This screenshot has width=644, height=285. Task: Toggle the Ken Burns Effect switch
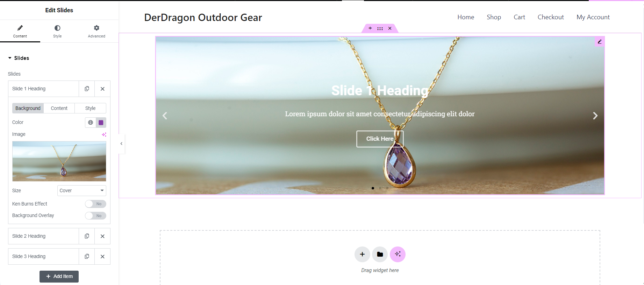coord(95,204)
